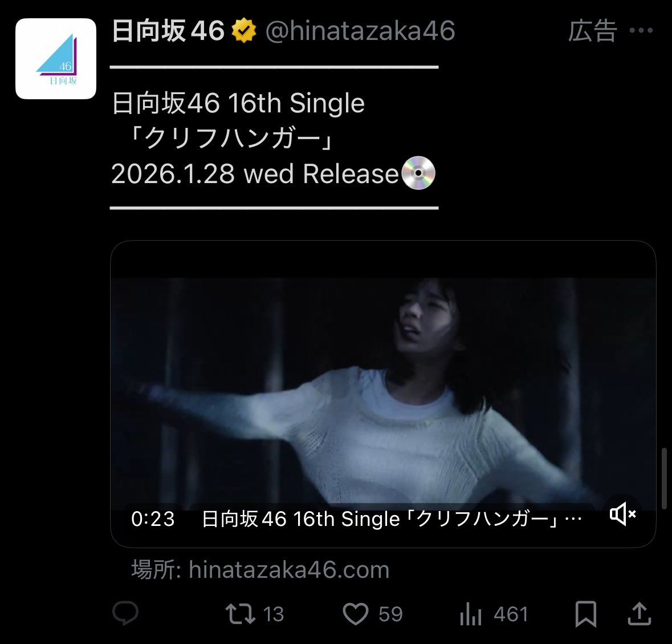This screenshot has height=644, width=672.
Task: Click the 広告 ad label
Action: [593, 31]
